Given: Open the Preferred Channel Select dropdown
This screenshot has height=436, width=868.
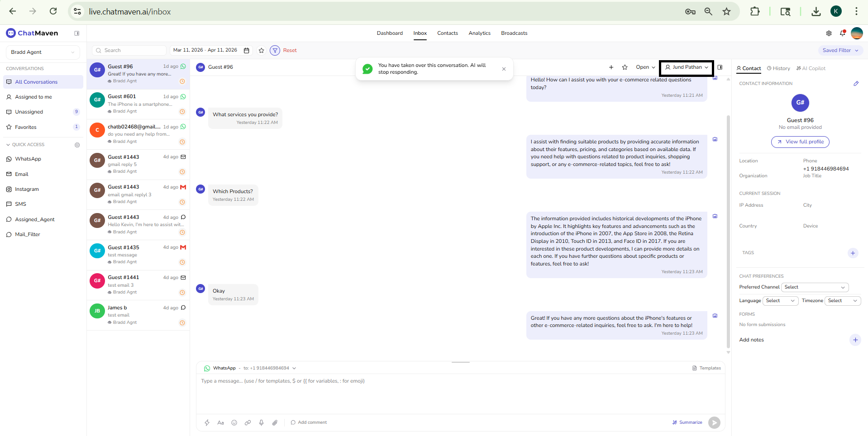Looking at the screenshot, I should [x=815, y=287].
